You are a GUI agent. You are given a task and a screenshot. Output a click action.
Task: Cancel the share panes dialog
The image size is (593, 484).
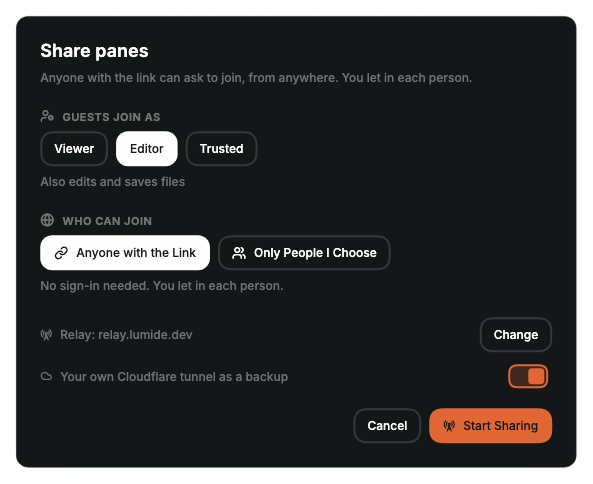[387, 425]
